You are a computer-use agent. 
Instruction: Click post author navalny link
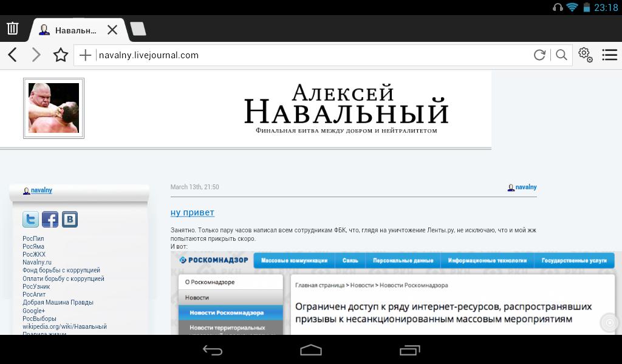[x=525, y=187]
